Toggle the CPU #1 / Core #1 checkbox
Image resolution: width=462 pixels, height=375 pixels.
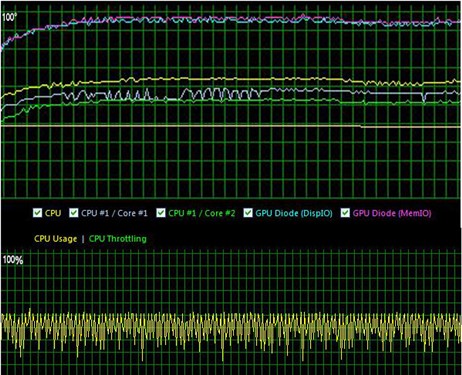73,213
